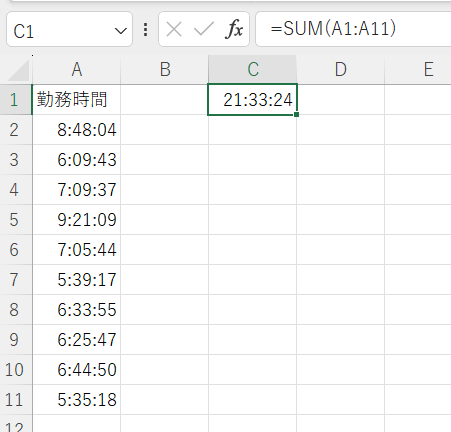Viewport: 451px width, 432px height.
Task: Select cell C1 showing 21:33:24
Action: pos(252,100)
